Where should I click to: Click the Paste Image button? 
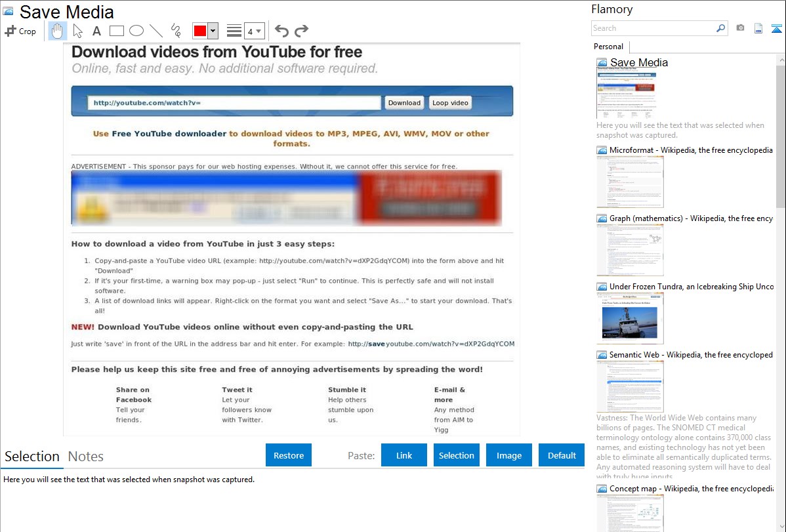[508, 455]
